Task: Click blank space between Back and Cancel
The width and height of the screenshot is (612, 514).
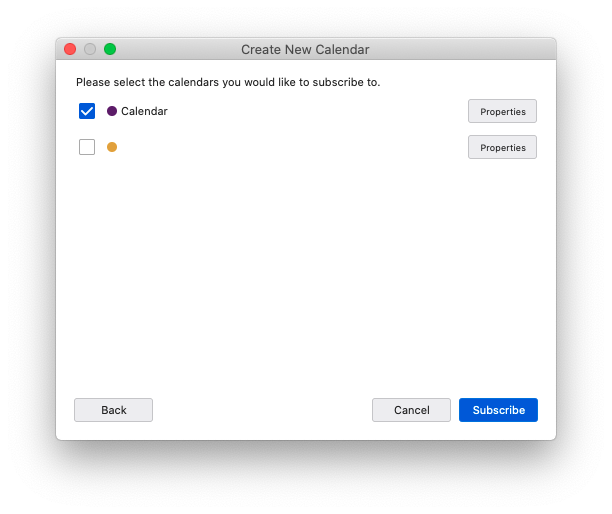Action: click(x=262, y=410)
